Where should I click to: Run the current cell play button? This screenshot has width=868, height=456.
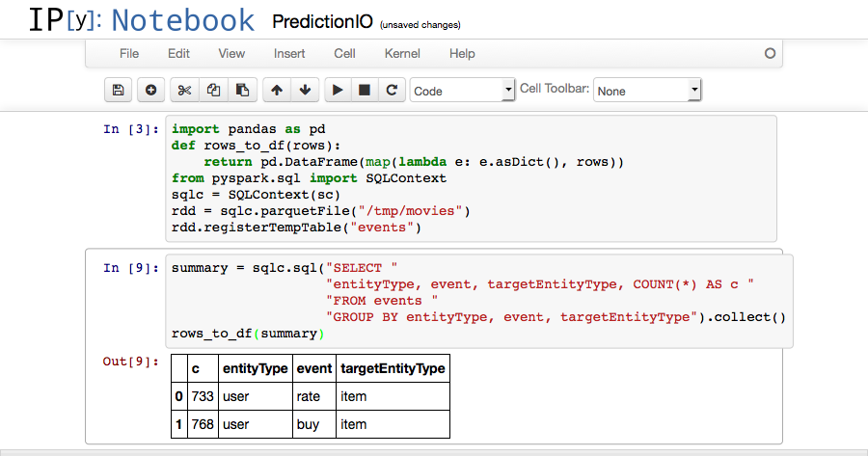coord(338,91)
